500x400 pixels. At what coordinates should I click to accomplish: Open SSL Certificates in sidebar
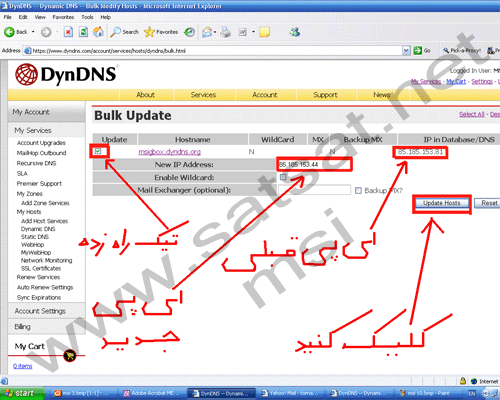tap(41, 268)
